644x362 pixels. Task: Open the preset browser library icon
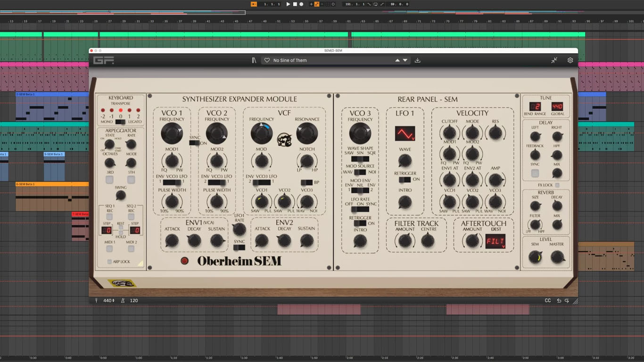tap(254, 60)
